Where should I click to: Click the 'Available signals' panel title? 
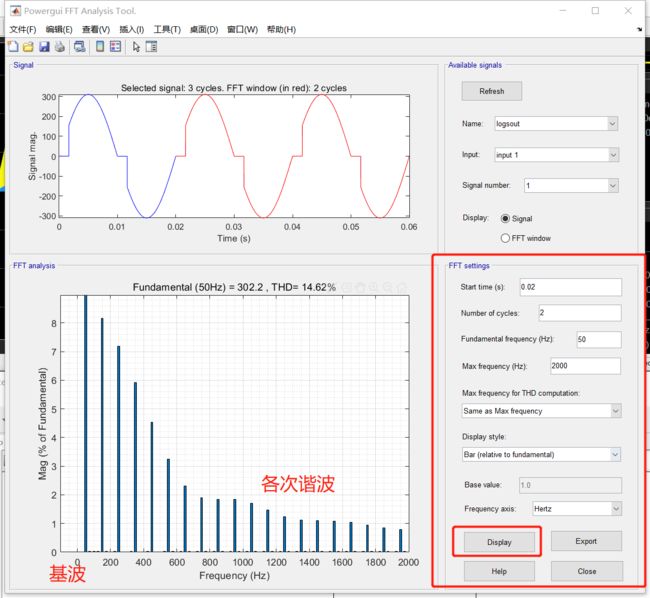click(x=475, y=65)
